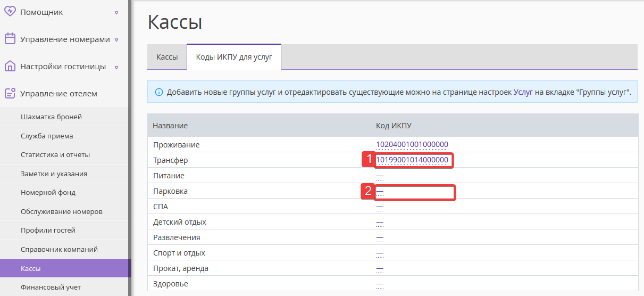Set the ИКПУ code for Спорт и отдых
The width and height of the screenshot is (644, 296).
[380, 253]
